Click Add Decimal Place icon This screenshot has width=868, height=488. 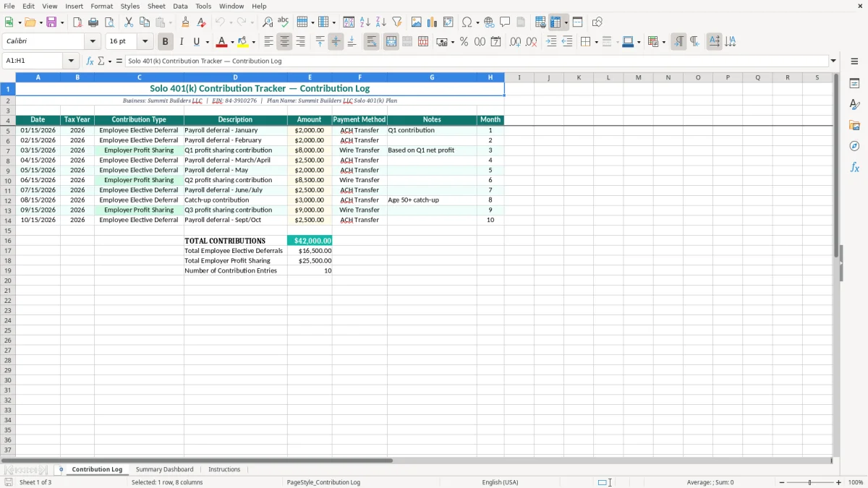515,42
